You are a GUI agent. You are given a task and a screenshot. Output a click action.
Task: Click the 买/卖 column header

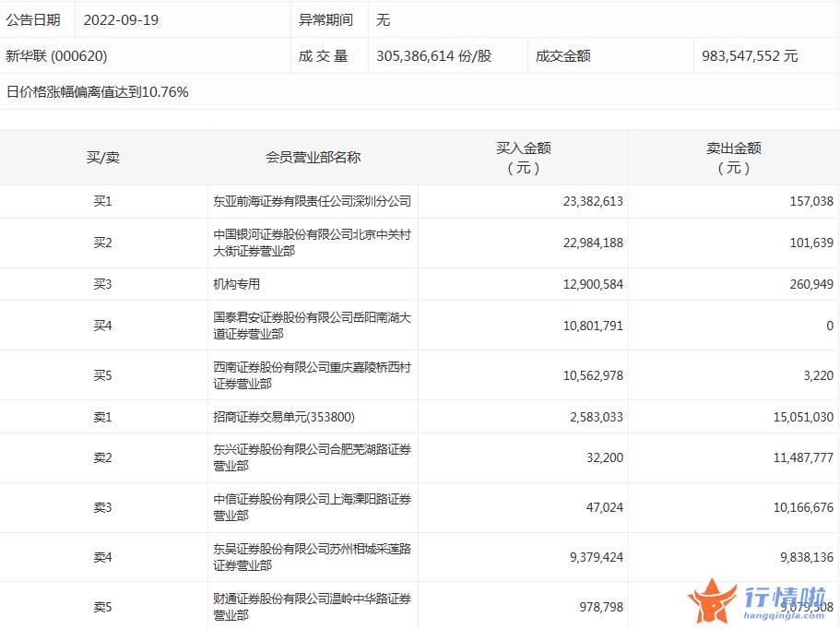point(103,158)
